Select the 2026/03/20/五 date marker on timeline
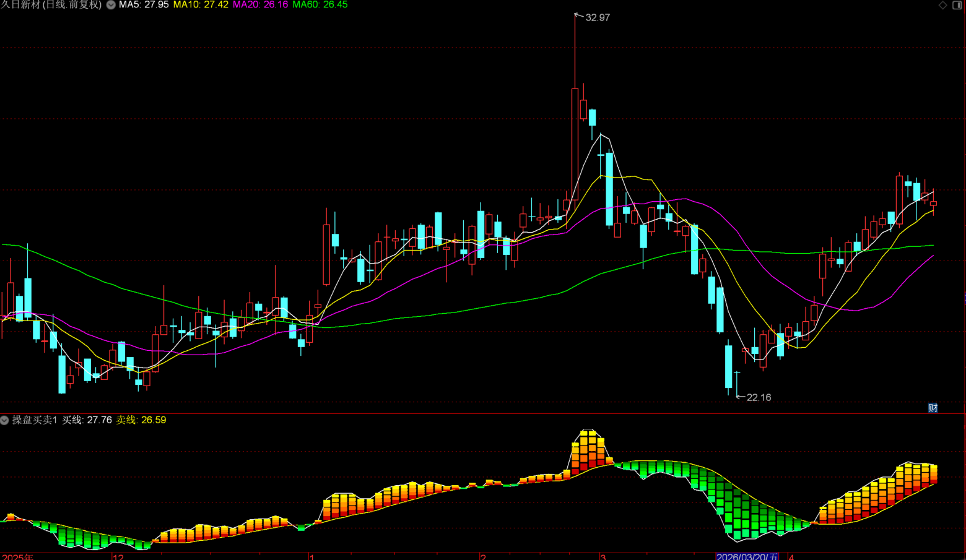This screenshot has height=560, width=966. pyautogui.click(x=747, y=556)
